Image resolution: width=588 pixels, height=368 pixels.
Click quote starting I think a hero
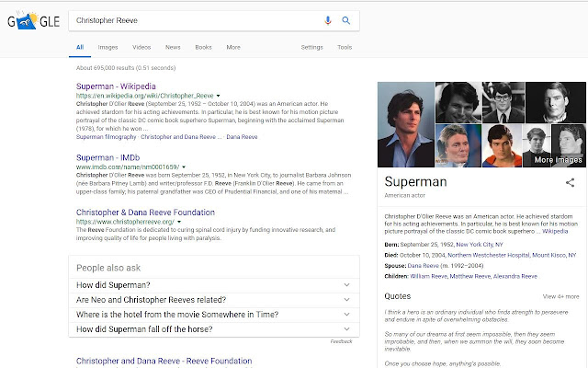(476, 316)
